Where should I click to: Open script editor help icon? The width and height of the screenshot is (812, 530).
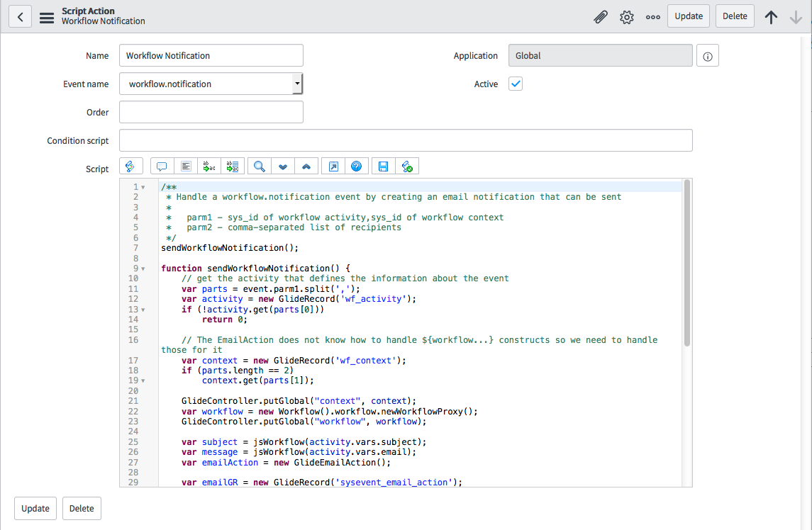point(356,166)
